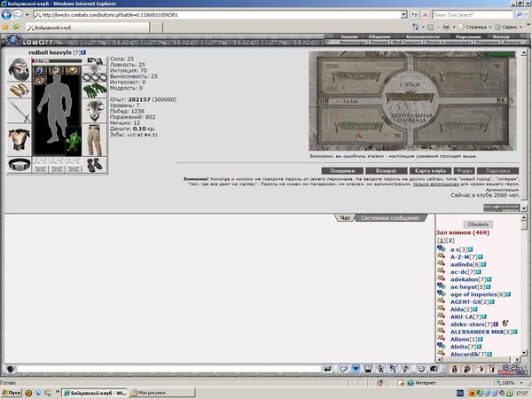The height and width of the screenshot is (399, 532).
Task: Click the browser address bar
Action: click(x=217, y=14)
